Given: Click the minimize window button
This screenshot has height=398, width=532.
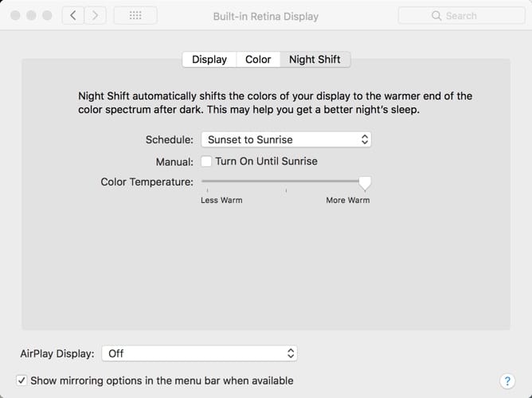Looking at the screenshot, I should [31, 16].
